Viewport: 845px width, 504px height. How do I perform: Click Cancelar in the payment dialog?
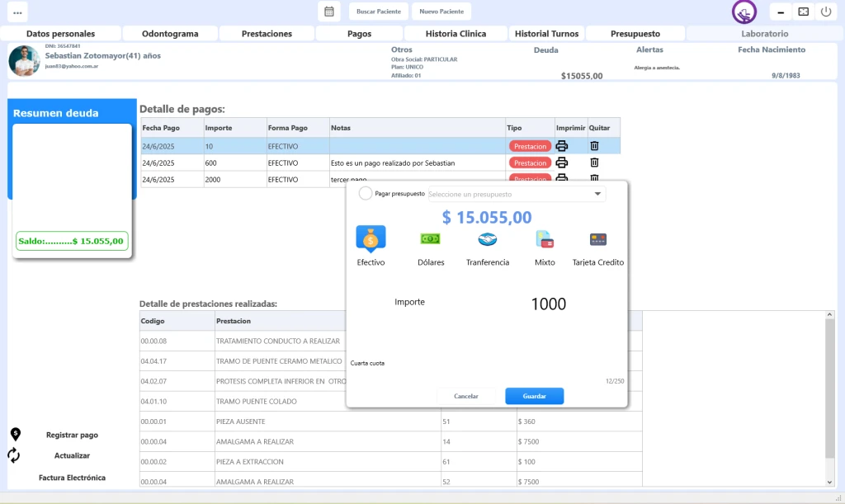466,396
